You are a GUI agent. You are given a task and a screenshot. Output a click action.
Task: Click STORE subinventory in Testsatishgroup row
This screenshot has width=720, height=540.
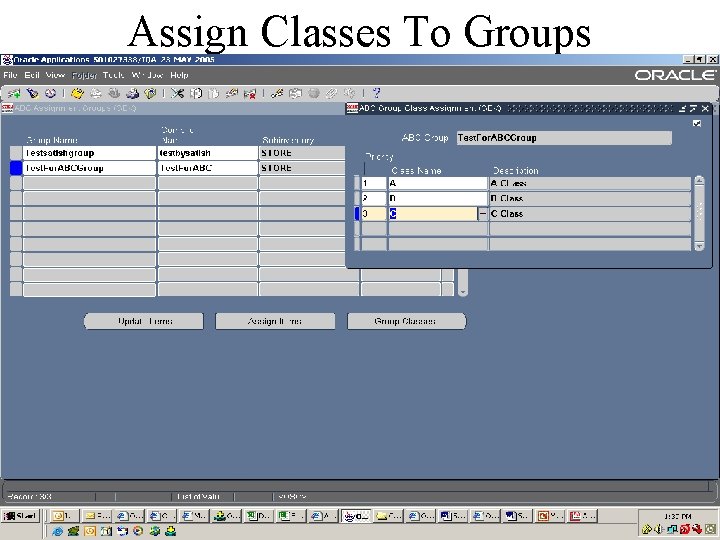pyautogui.click(x=303, y=153)
